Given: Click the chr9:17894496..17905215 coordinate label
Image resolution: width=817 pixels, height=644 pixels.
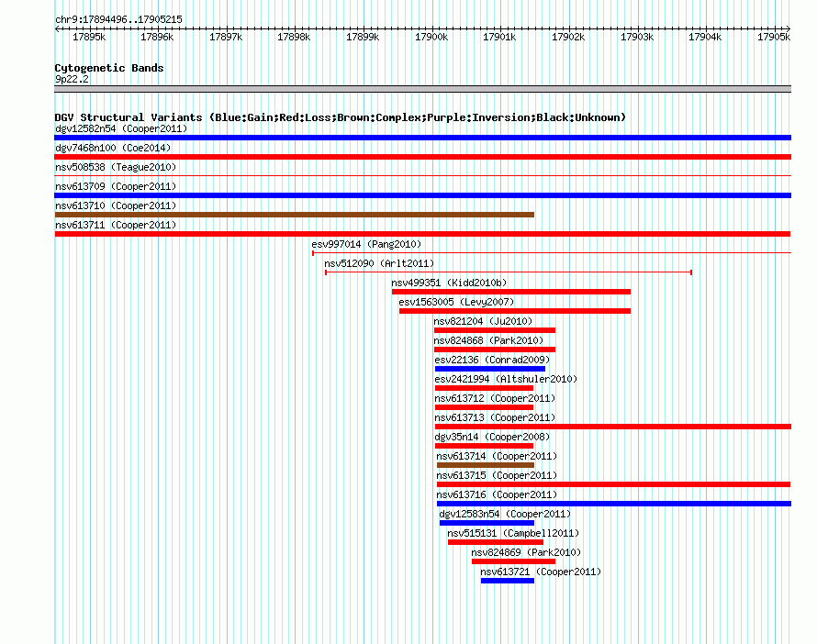Looking at the screenshot, I should tap(118, 19).
